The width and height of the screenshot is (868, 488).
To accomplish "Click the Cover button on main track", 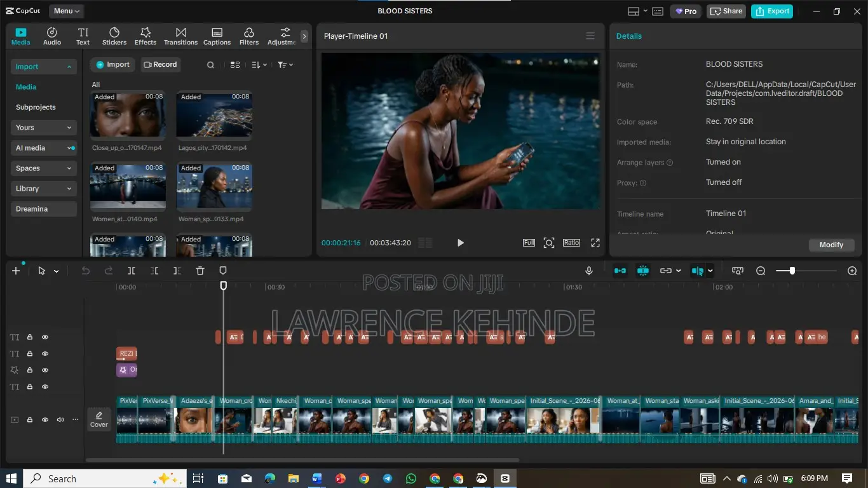I will pos(99,419).
